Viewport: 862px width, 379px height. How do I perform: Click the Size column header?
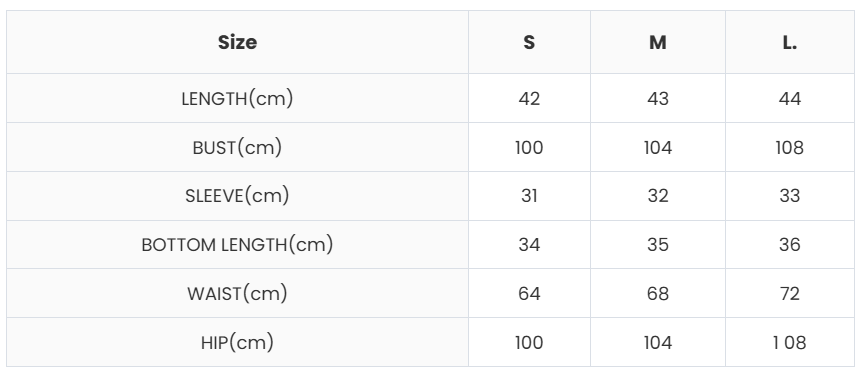237,42
